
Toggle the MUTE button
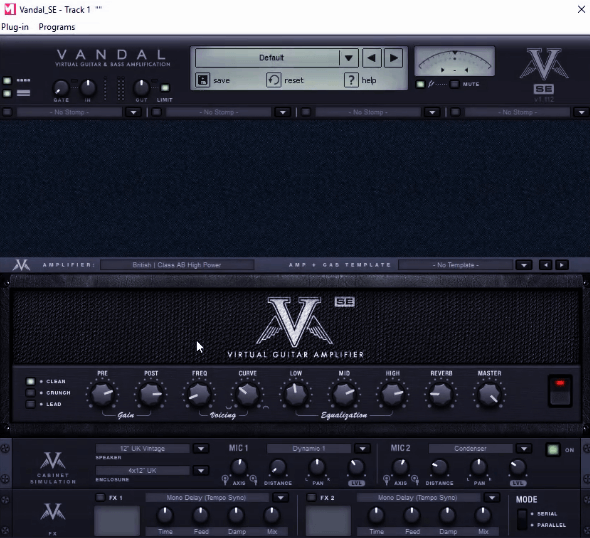click(x=455, y=84)
